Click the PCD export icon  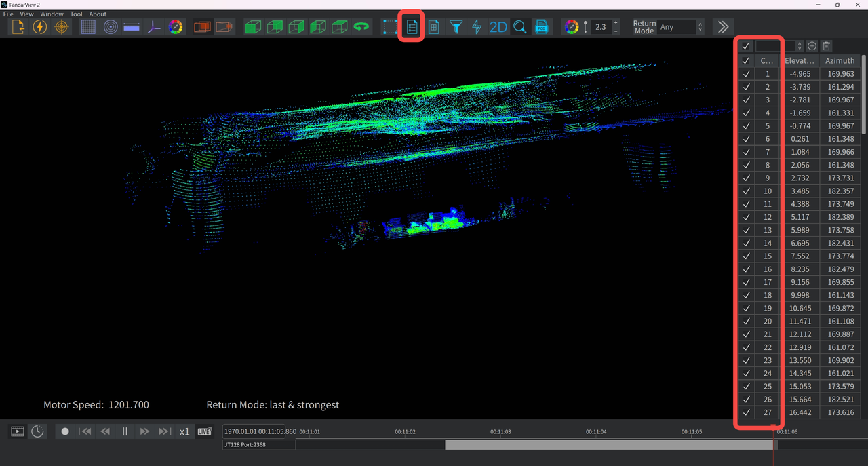pos(541,27)
